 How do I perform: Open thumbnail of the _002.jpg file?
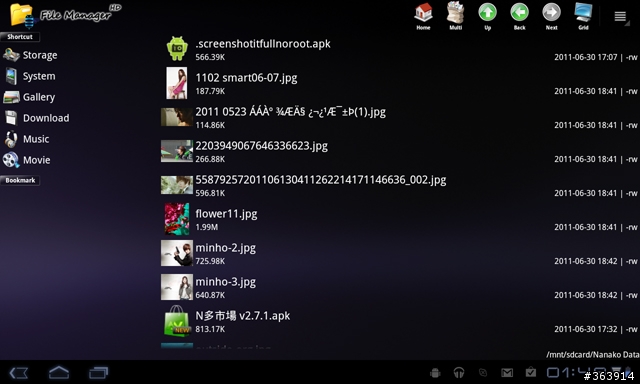(177, 185)
